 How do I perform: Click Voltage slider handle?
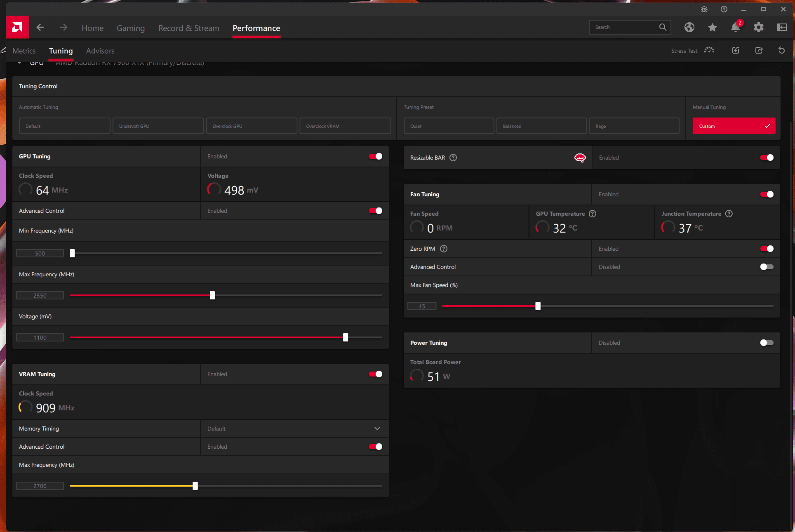click(x=346, y=337)
